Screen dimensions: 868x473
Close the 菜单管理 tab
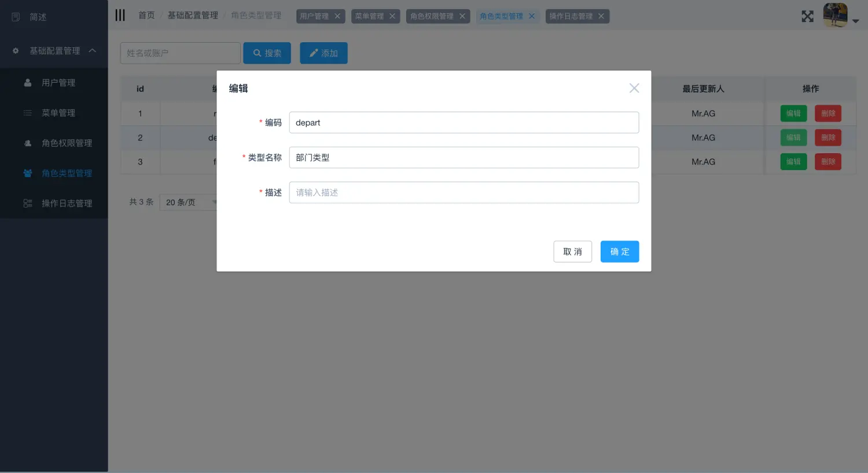(392, 16)
